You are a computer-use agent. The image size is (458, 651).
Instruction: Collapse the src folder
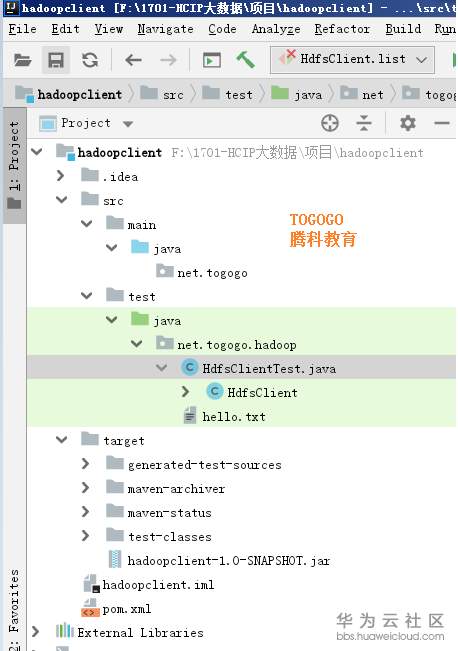[x=61, y=200]
